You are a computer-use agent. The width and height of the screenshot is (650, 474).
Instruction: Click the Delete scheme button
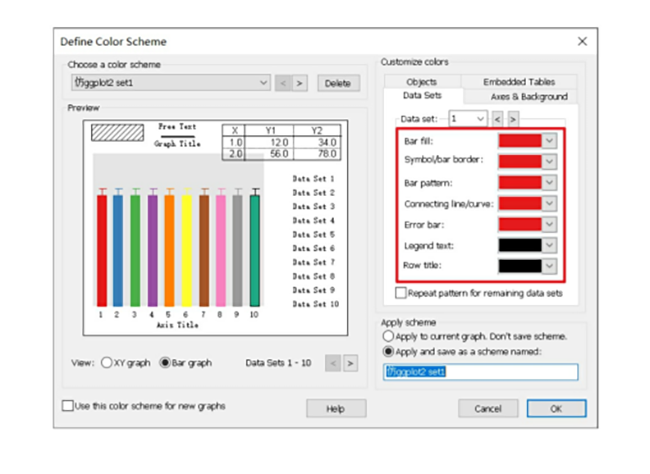(x=339, y=83)
